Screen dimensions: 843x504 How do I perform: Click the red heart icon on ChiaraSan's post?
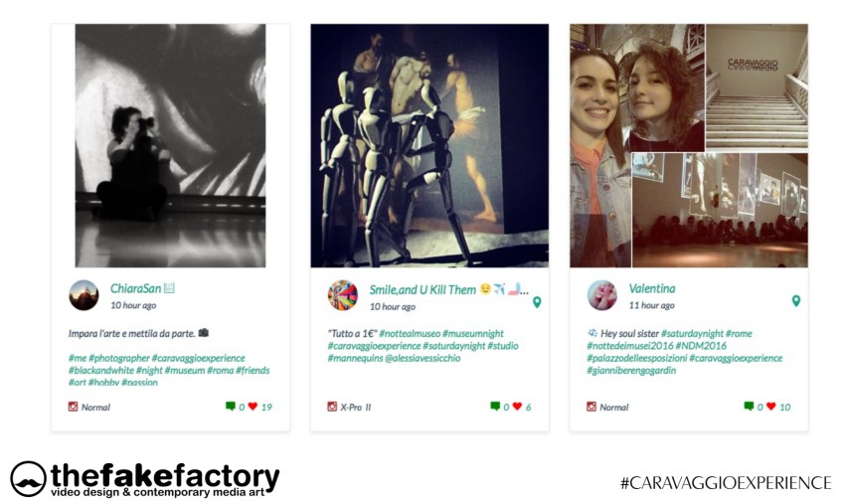(x=253, y=407)
